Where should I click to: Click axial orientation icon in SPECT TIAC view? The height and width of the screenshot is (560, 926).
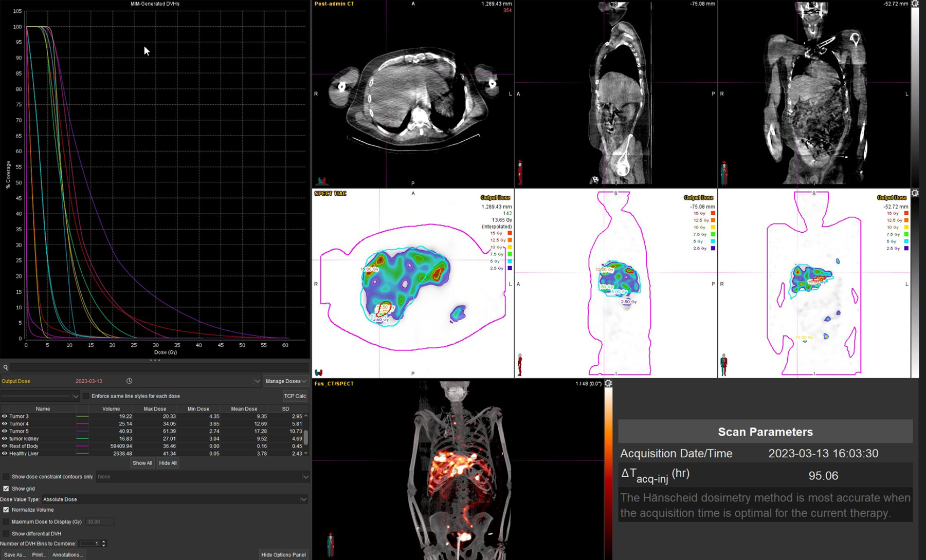(319, 372)
